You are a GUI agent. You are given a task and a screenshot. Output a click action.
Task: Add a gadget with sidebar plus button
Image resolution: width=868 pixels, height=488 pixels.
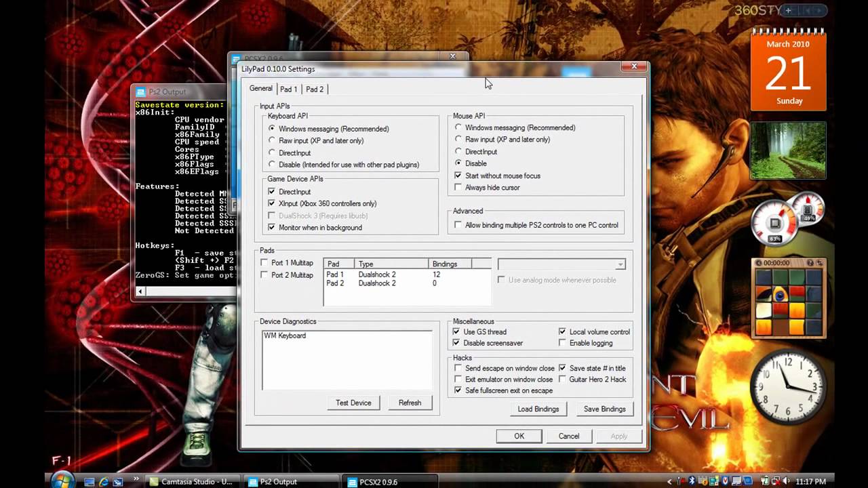(788, 10)
